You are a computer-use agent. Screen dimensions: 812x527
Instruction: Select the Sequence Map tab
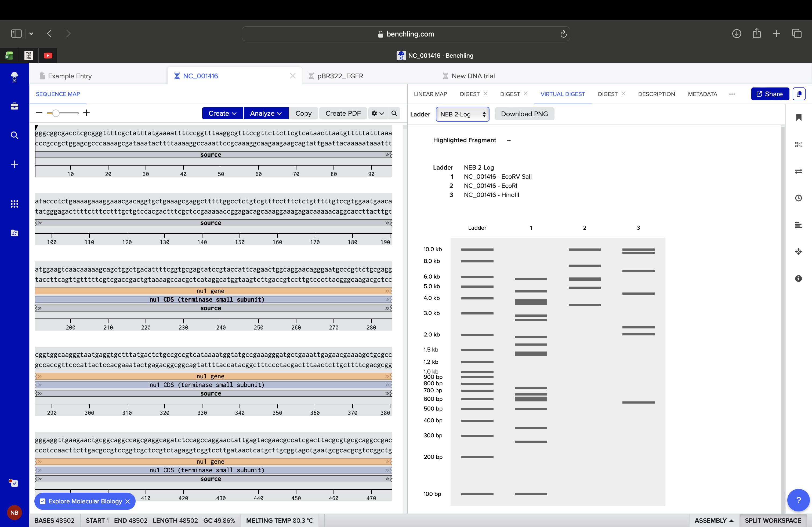[x=58, y=94]
